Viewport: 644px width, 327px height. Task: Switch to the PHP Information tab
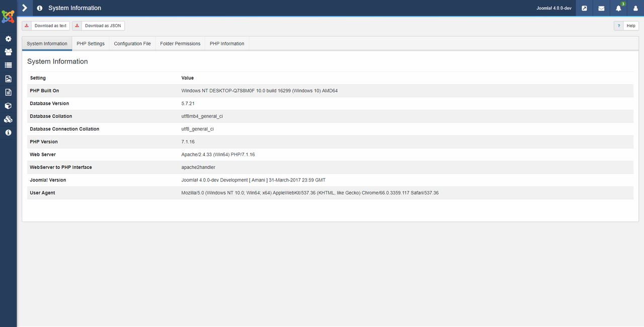point(227,44)
